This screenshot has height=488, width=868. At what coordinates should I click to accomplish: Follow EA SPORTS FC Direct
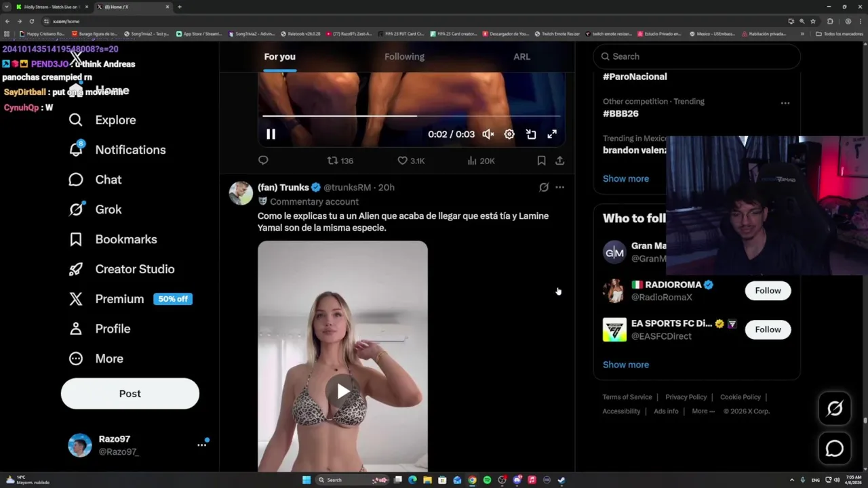[768, 329]
